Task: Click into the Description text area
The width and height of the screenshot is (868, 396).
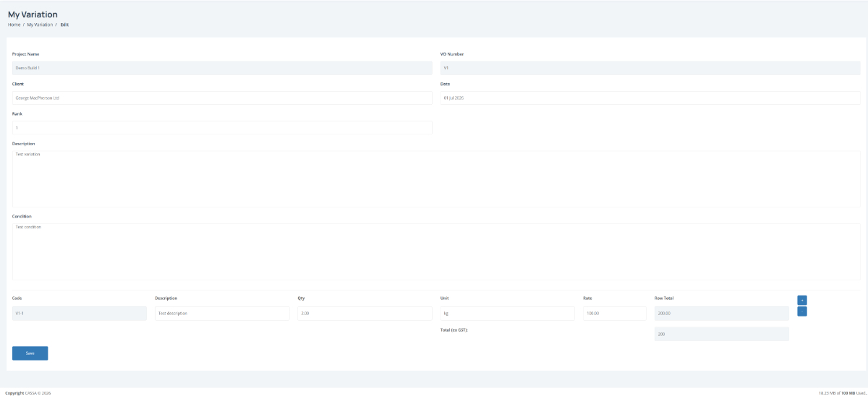Action: (x=436, y=178)
